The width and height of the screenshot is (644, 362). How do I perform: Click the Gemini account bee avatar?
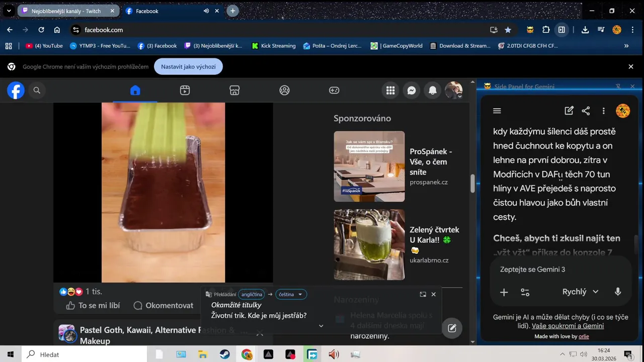pyautogui.click(x=623, y=111)
